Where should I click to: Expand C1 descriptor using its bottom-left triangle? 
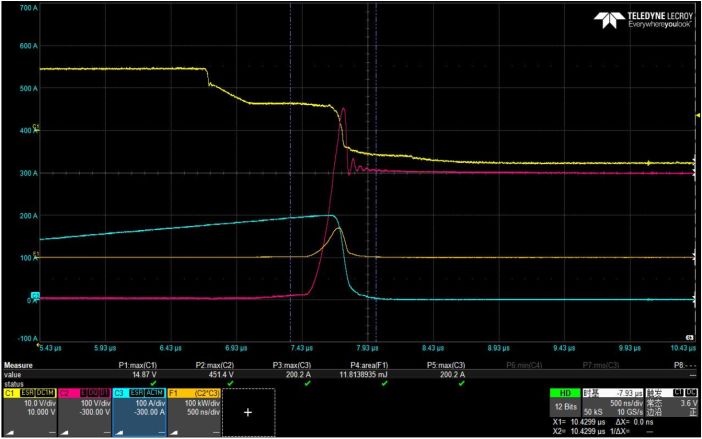[x=9, y=432]
